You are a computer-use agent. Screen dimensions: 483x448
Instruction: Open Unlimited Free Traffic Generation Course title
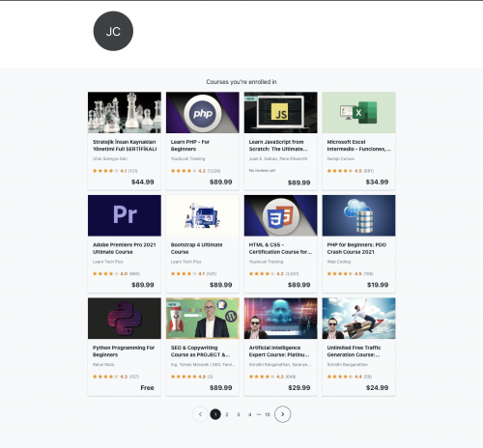pyautogui.click(x=354, y=351)
